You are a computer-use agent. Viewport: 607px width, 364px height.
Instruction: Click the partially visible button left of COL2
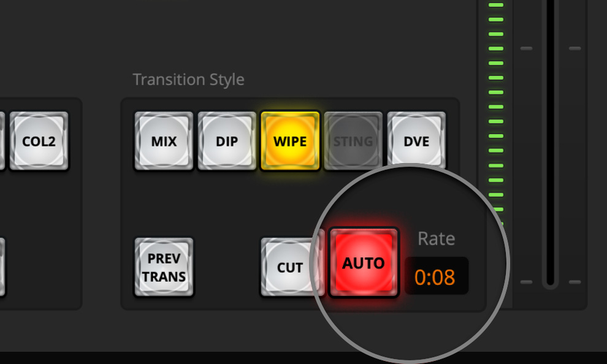2,142
